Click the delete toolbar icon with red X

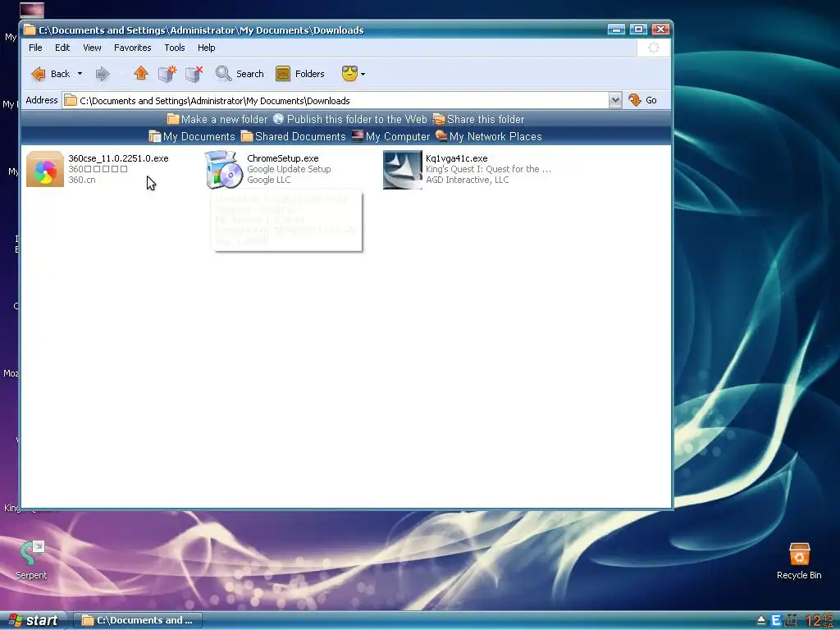click(194, 73)
